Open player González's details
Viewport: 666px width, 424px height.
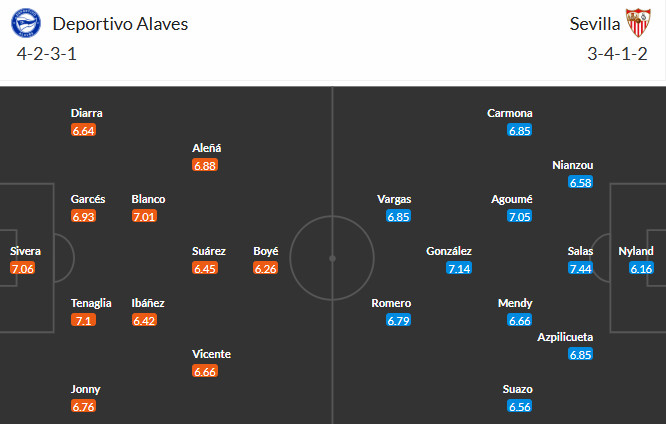pyautogui.click(x=449, y=251)
